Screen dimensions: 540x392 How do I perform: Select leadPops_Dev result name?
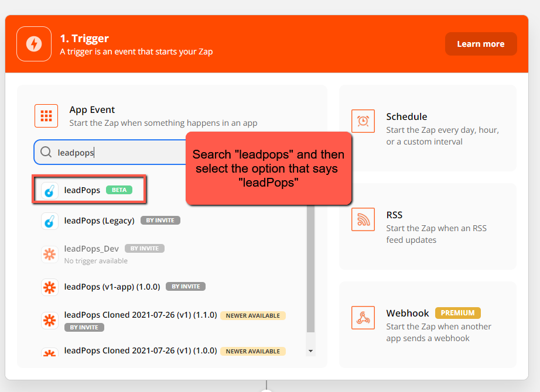coord(91,249)
